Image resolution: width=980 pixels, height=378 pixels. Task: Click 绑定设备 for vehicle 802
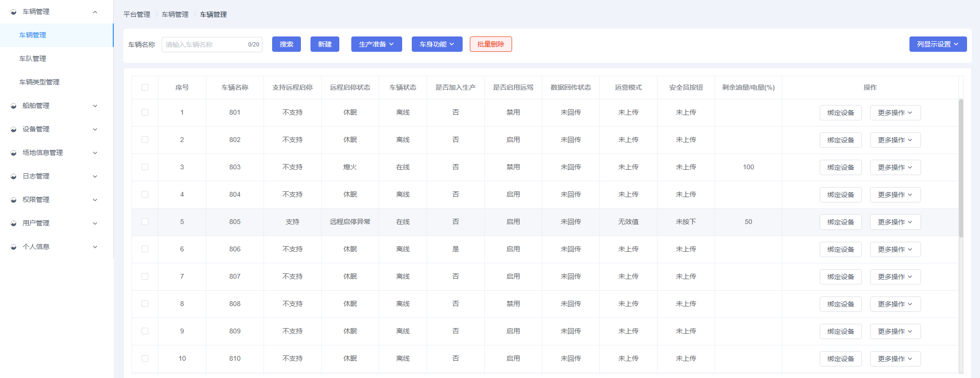tap(841, 140)
